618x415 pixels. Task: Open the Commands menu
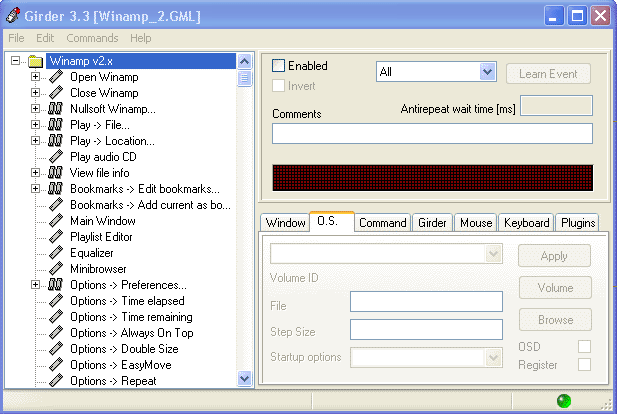coord(92,38)
